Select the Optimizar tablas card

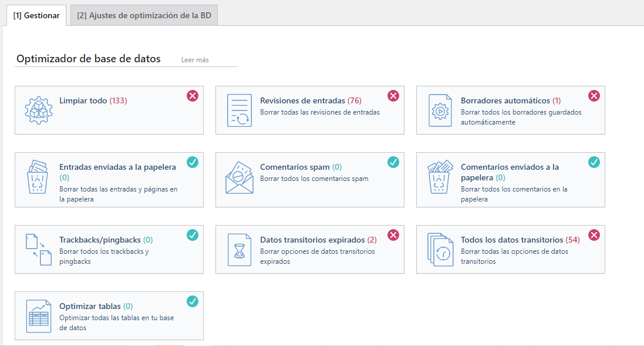pos(109,315)
